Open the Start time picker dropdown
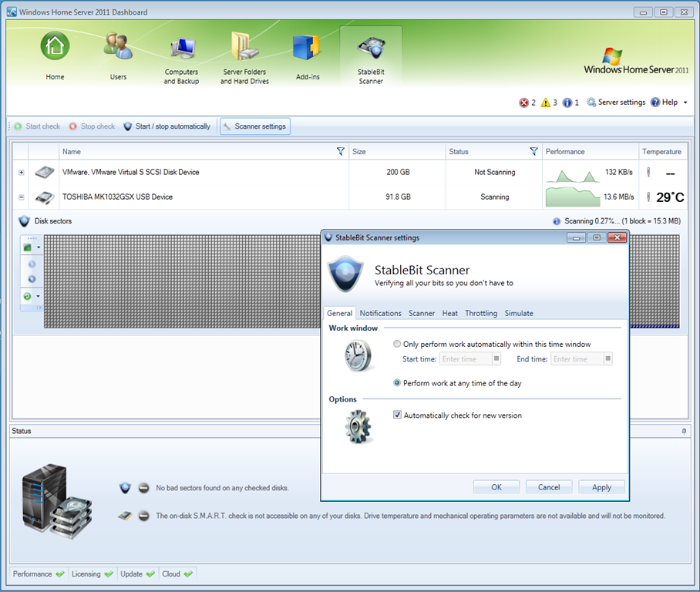Screen dimensions: 700x592 pyautogui.click(x=496, y=358)
